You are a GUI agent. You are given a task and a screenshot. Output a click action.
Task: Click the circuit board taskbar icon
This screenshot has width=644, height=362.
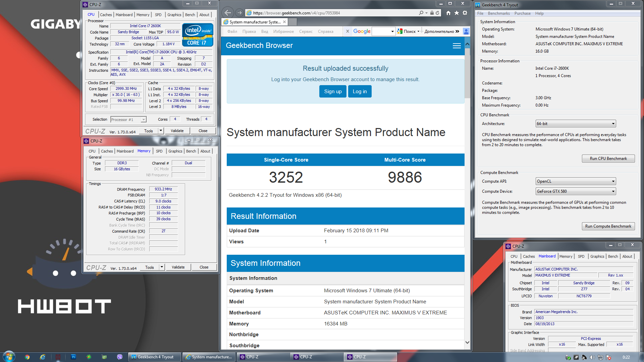click(x=104, y=357)
